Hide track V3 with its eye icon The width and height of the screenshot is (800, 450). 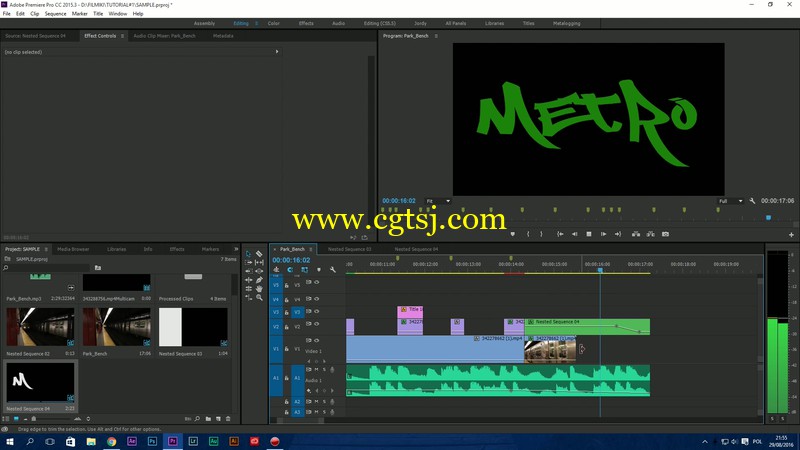(x=317, y=311)
